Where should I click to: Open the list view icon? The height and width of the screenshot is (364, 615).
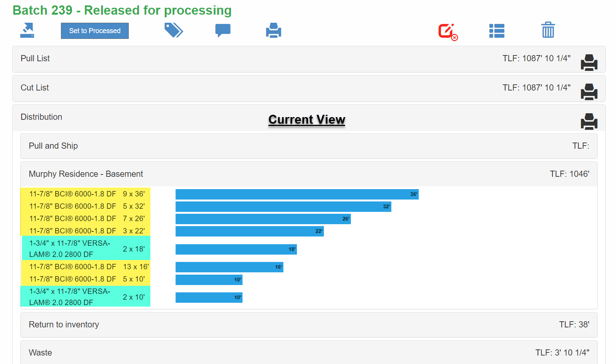[497, 31]
